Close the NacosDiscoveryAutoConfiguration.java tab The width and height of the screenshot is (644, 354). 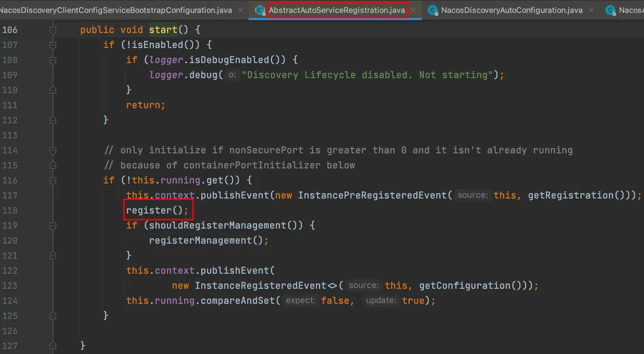(x=591, y=10)
